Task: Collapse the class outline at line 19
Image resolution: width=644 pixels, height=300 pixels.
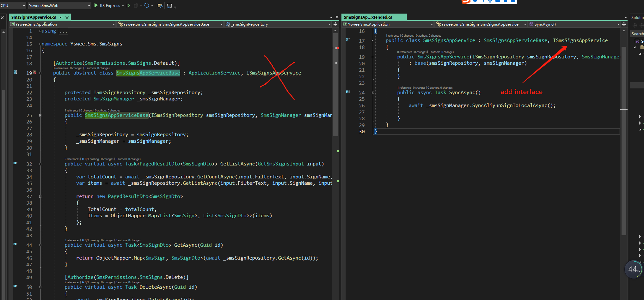Action: (40, 73)
